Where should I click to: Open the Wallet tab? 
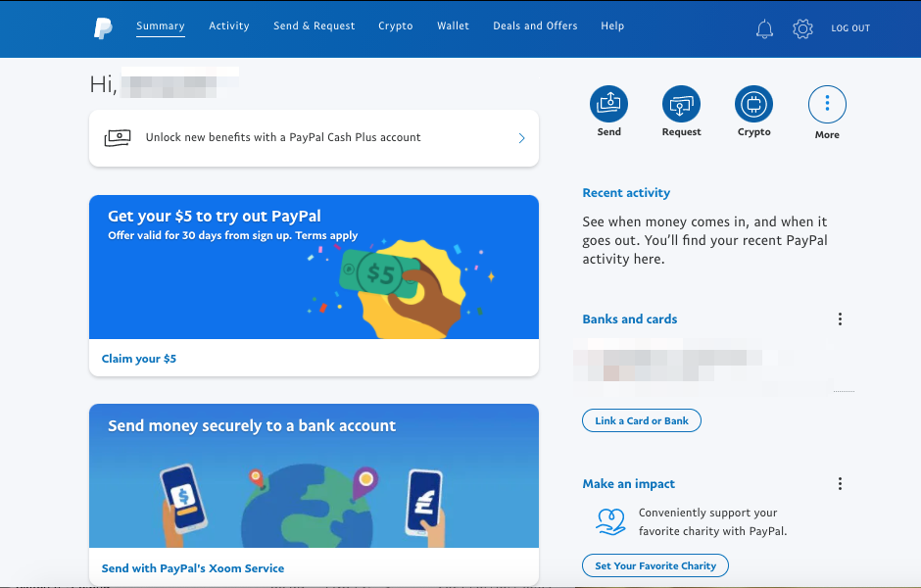click(453, 25)
